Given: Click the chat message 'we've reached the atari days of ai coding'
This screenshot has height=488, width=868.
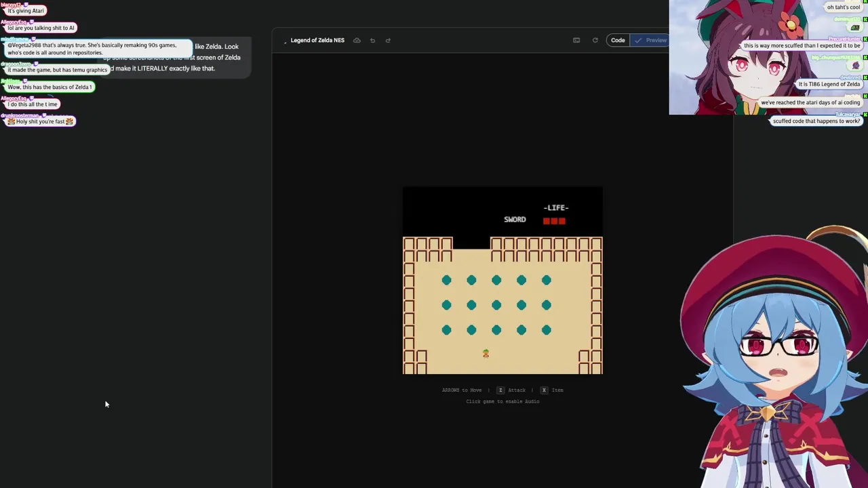Looking at the screenshot, I should tap(810, 102).
